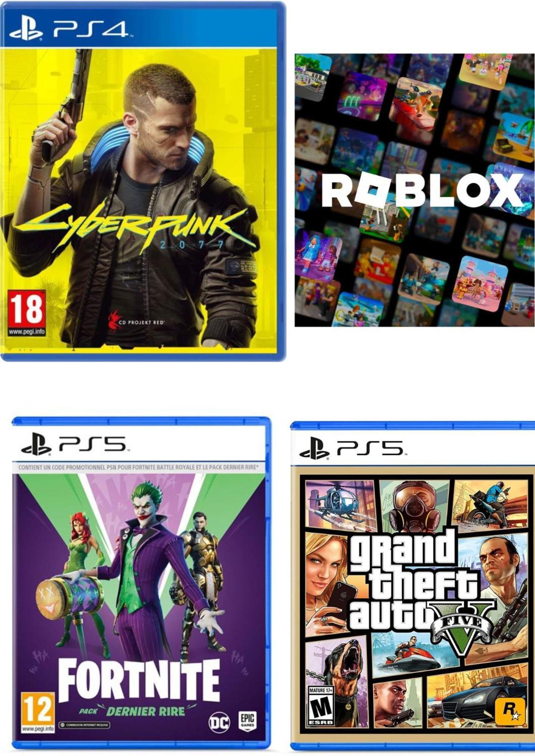Click the CD Projekt Red logo
The height and width of the screenshot is (756, 535).
click(136, 322)
